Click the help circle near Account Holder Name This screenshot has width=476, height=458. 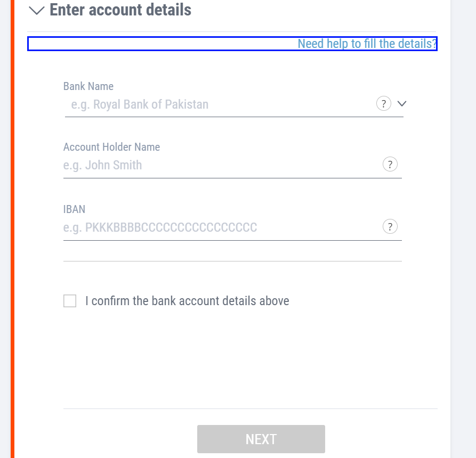[x=390, y=164]
